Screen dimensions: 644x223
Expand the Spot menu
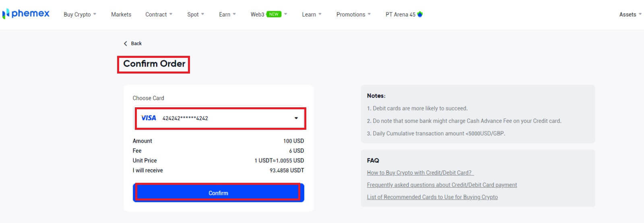point(196,14)
